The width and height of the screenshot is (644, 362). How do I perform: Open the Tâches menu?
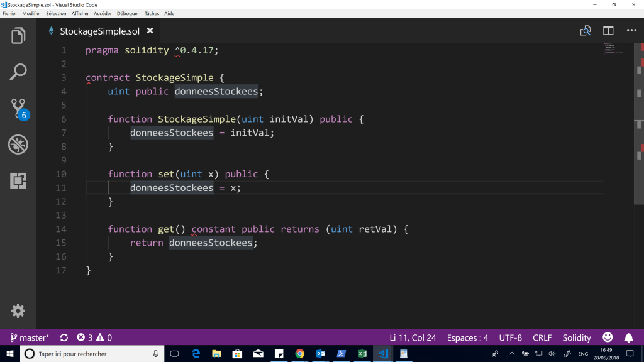pyautogui.click(x=152, y=14)
